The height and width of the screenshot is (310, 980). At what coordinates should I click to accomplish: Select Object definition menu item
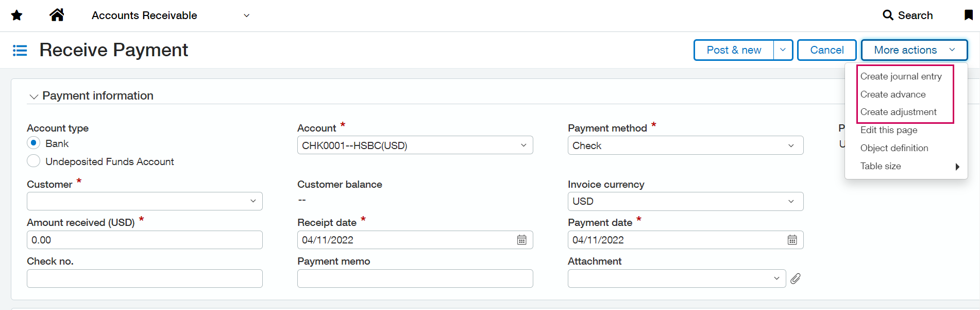(894, 148)
